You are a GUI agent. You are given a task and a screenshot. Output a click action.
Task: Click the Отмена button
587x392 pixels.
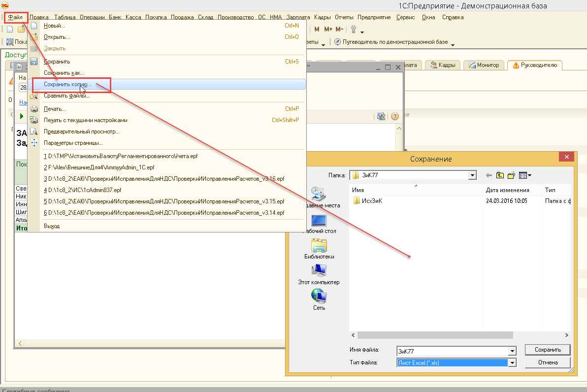(548, 362)
